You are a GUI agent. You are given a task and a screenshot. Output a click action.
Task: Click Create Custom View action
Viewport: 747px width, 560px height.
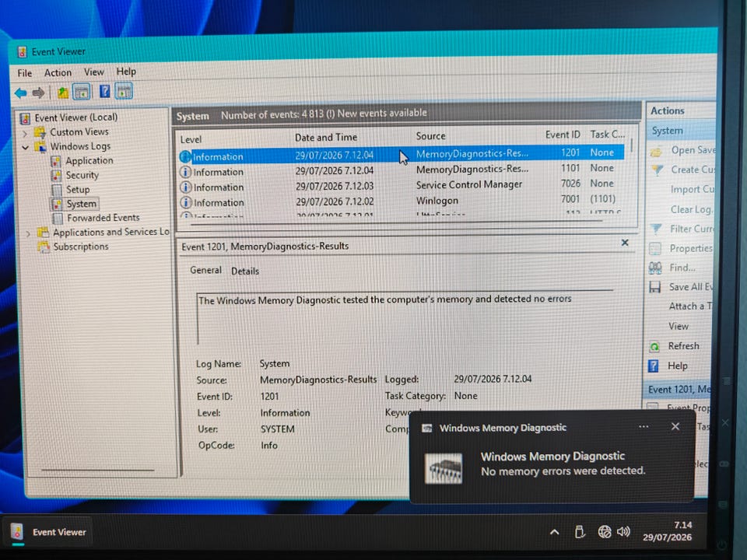(684, 170)
